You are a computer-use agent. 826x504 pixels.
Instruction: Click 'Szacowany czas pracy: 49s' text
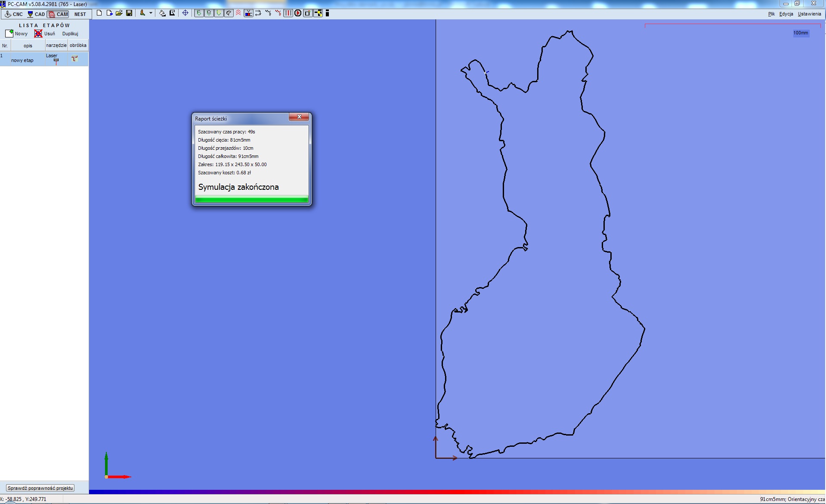pyautogui.click(x=226, y=132)
